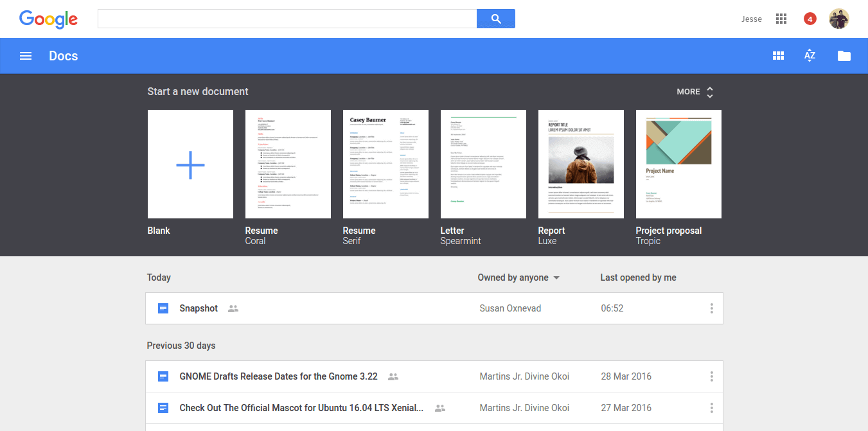Open options menu for the Snapshot document
The width and height of the screenshot is (868, 431).
coord(711,308)
